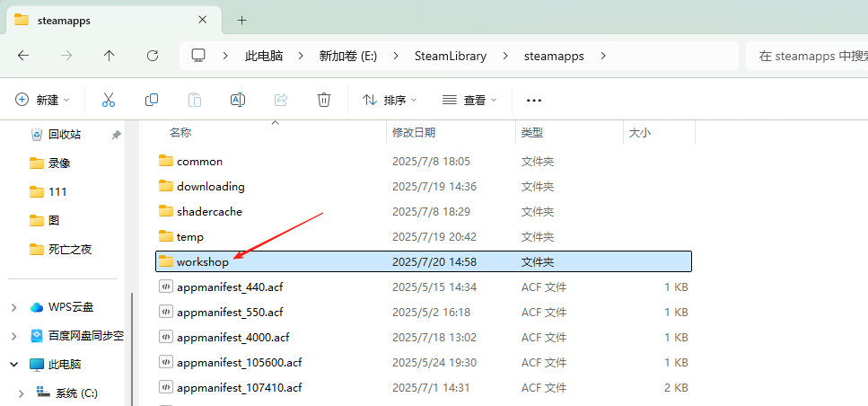Click the appmanifest_440.acf file icon
This screenshot has width=868, height=406.
tap(166, 287)
